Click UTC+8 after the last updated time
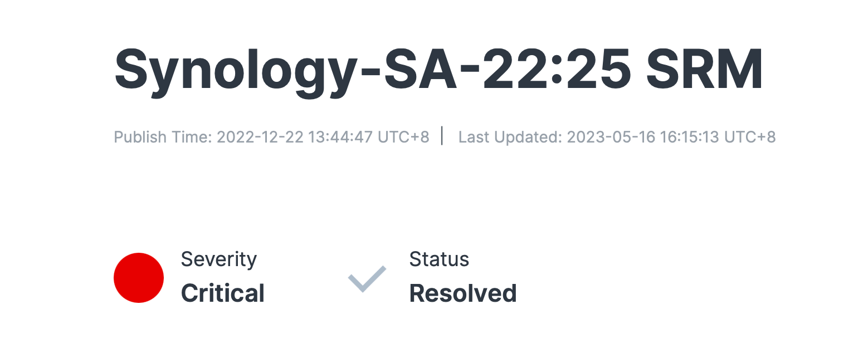The image size is (868, 363). pyautogui.click(x=750, y=136)
